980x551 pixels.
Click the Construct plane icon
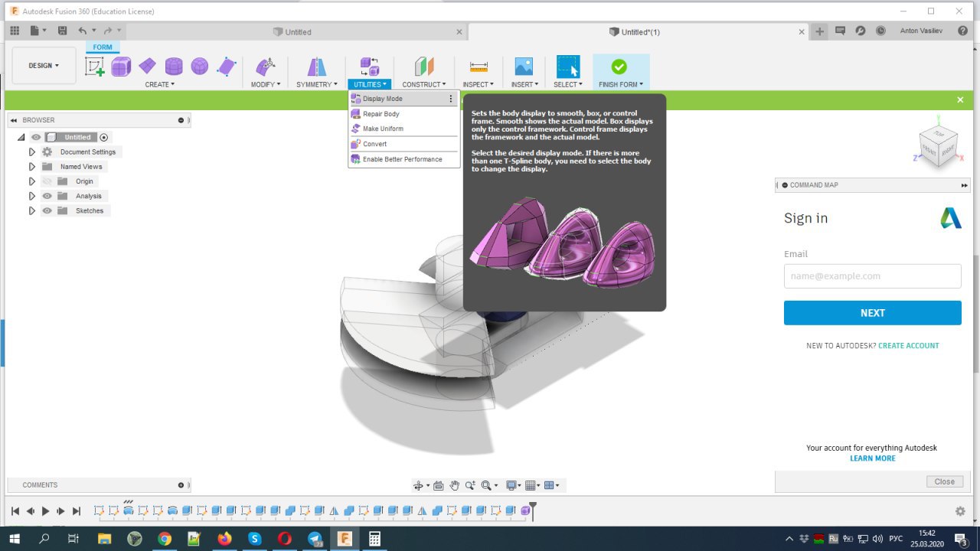click(x=423, y=67)
